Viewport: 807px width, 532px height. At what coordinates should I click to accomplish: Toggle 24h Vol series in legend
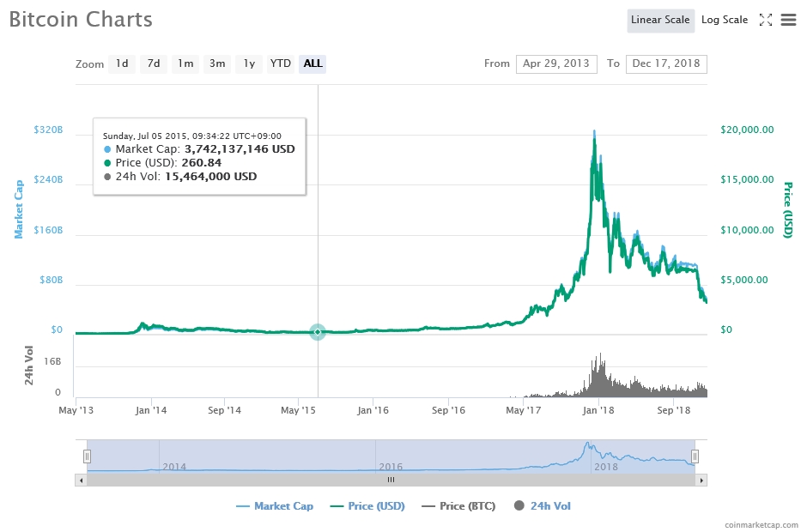(542, 506)
